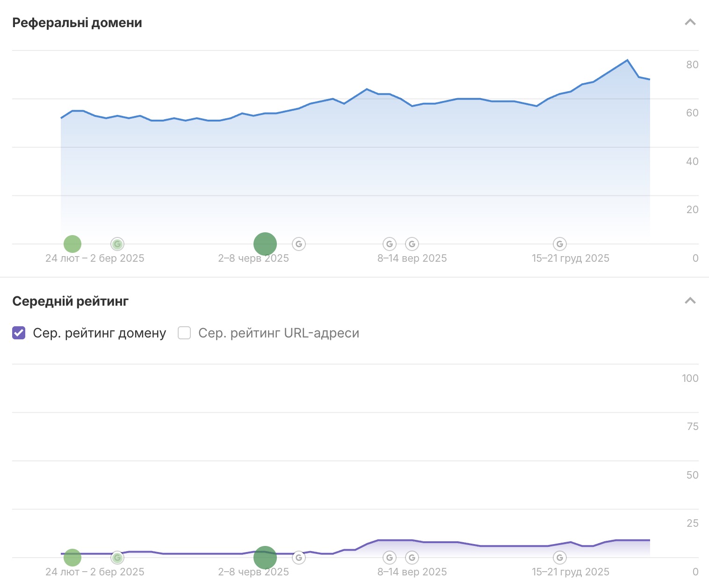The height and width of the screenshot is (588, 709).
Task: Enable Сер. рейтинг URL-адреси checkbox
Action: (184, 333)
